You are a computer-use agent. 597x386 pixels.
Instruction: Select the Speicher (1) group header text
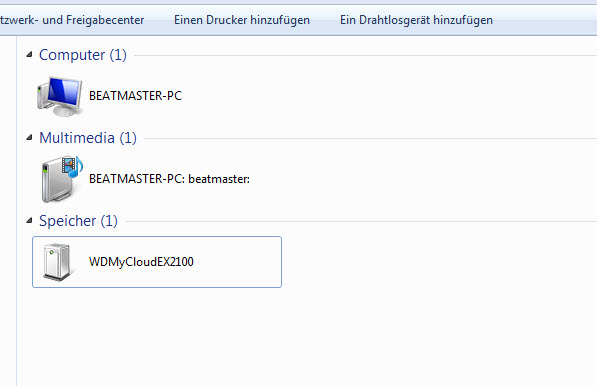coord(78,221)
